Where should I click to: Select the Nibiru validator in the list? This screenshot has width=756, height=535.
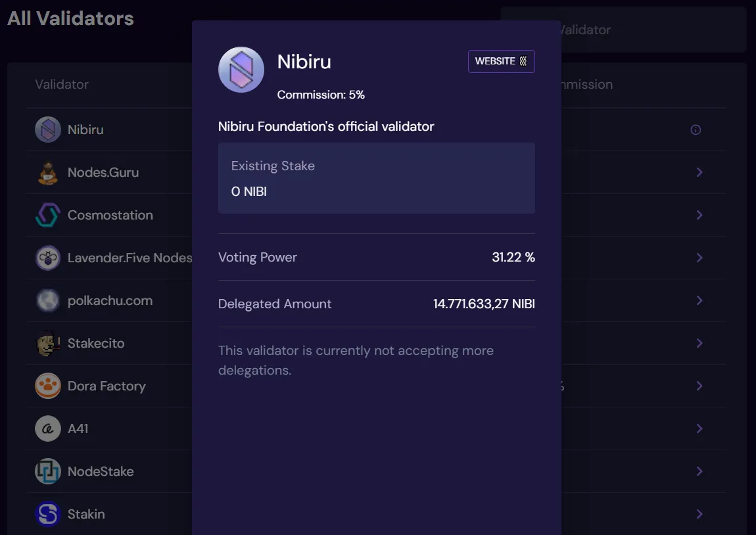click(x=85, y=129)
